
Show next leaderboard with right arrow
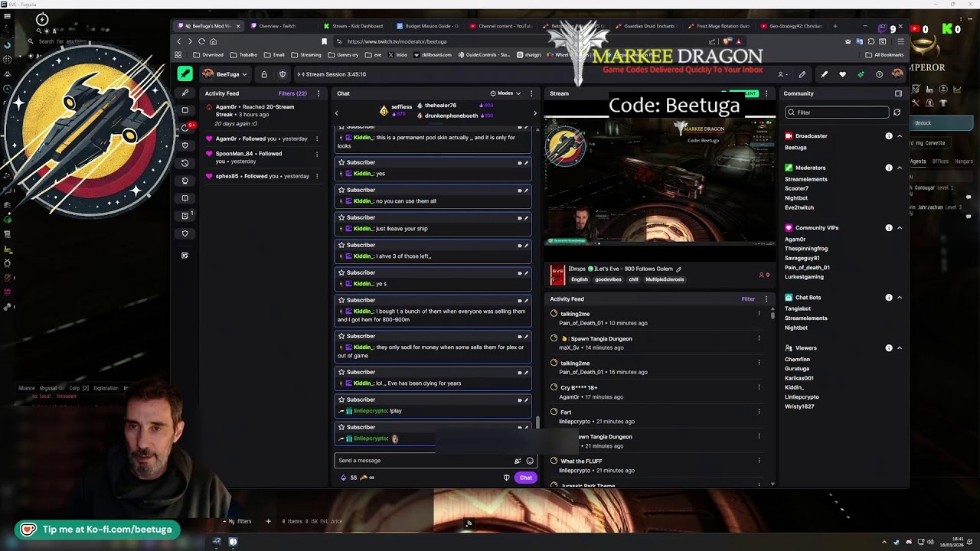[535, 113]
